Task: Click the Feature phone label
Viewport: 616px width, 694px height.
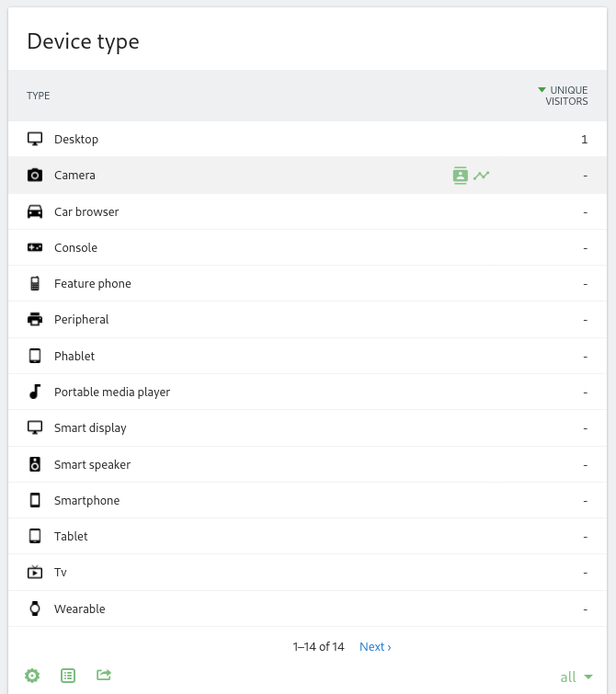Action: coord(92,284)
